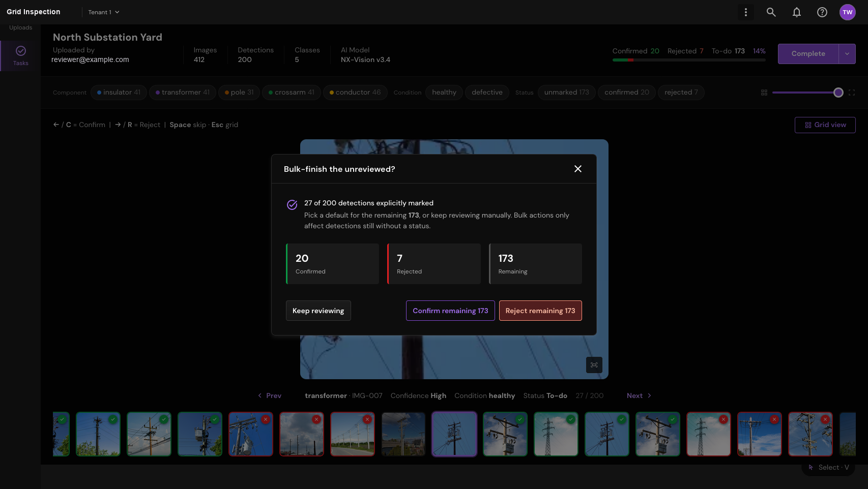Click the Grid Inspection app title
868x489 pixels.
click(x=34, y=12)
